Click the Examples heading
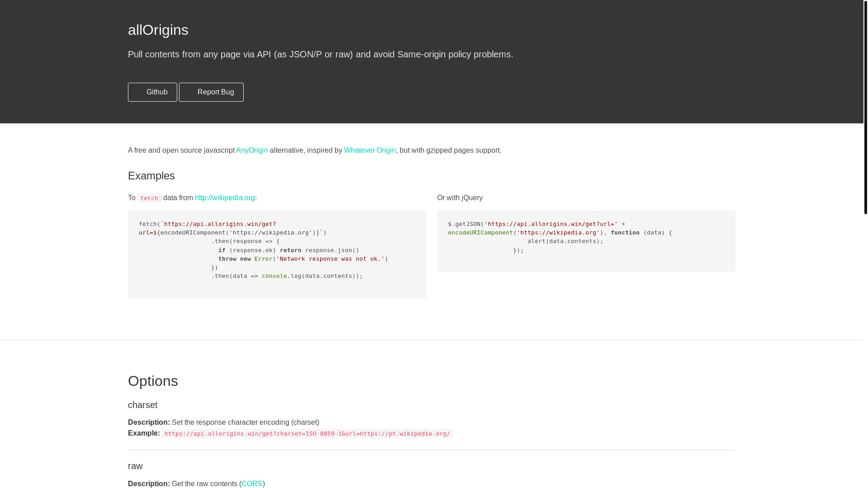The image size is (868, 488). coord(151,176)
